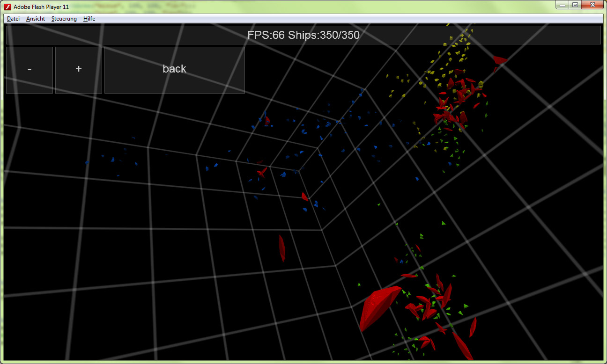Click the Flash Player icon in title bar
This screenshot has width=607, height=364.
[x=7, y=7]
